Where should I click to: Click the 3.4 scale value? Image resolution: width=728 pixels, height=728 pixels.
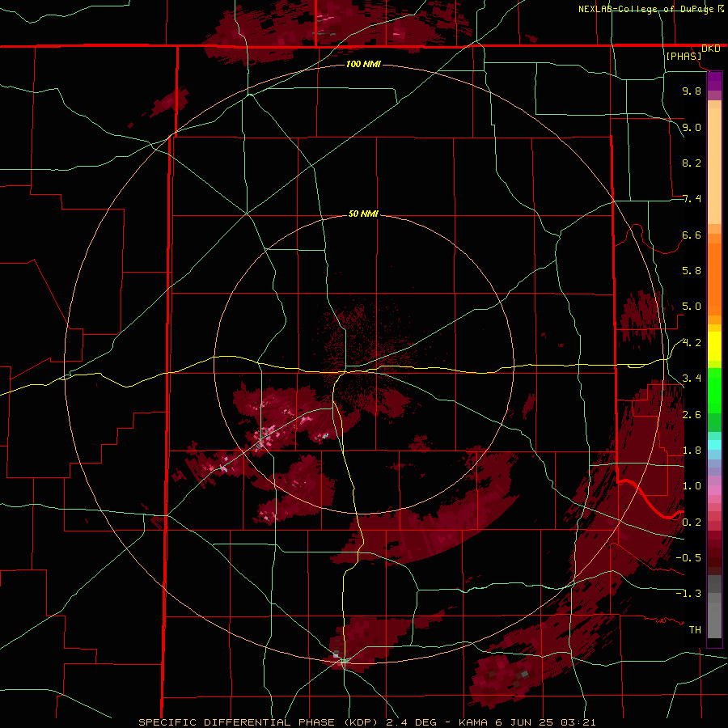coord(692,379)
